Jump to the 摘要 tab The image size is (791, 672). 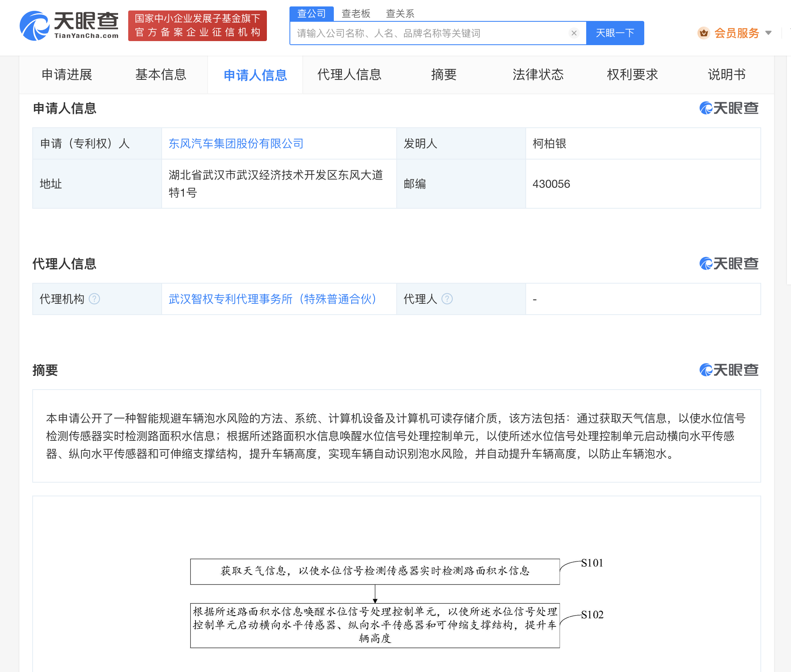pos(444,75)
